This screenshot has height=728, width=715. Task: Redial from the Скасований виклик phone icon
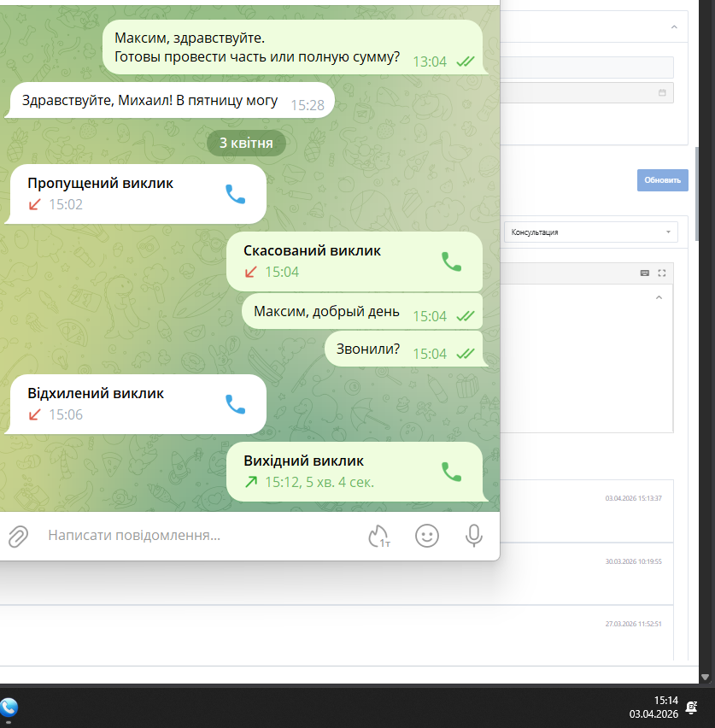coord(451,261)
